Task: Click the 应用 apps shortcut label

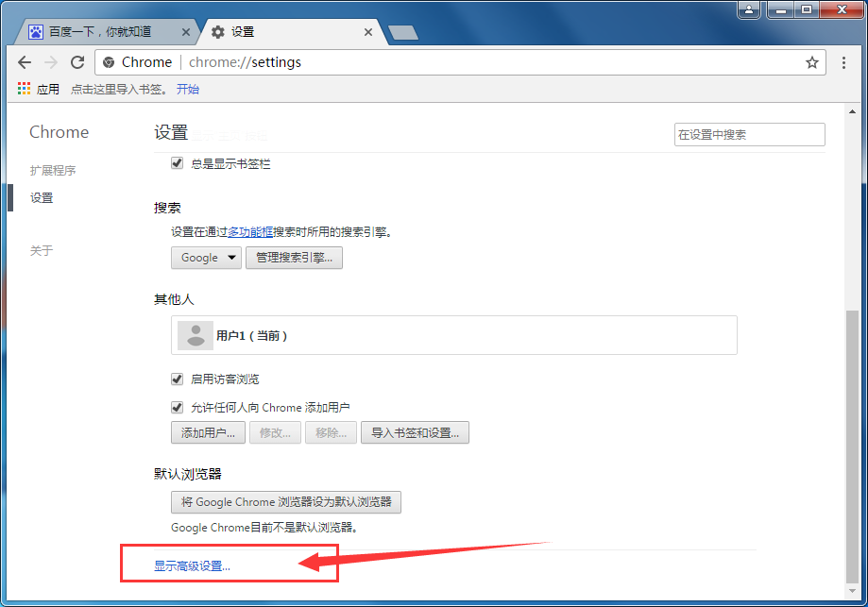Action: coord(48,89)
